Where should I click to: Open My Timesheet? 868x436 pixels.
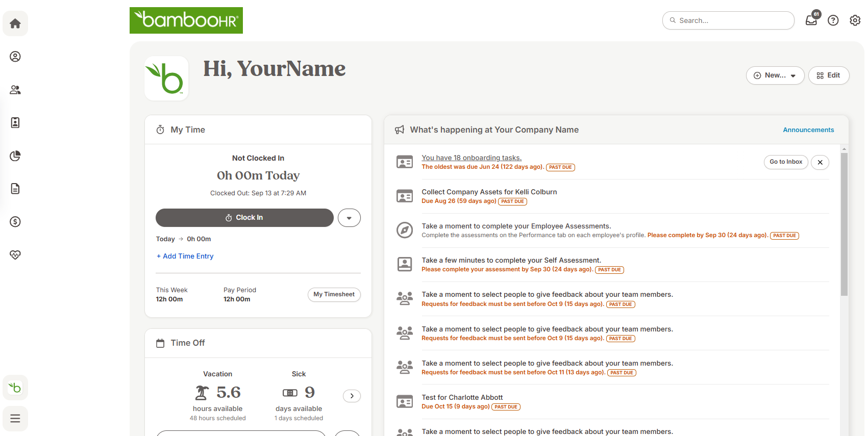334,295
